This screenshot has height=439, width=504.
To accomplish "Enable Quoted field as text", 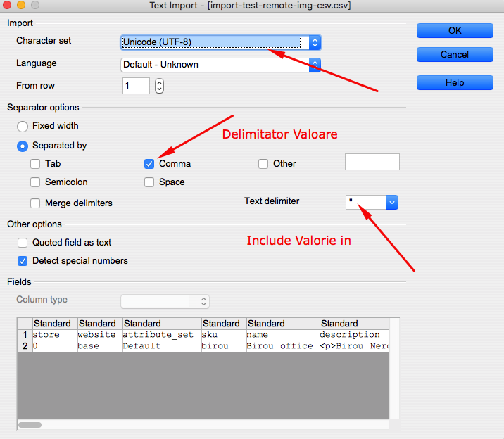I will click(23, 243).
